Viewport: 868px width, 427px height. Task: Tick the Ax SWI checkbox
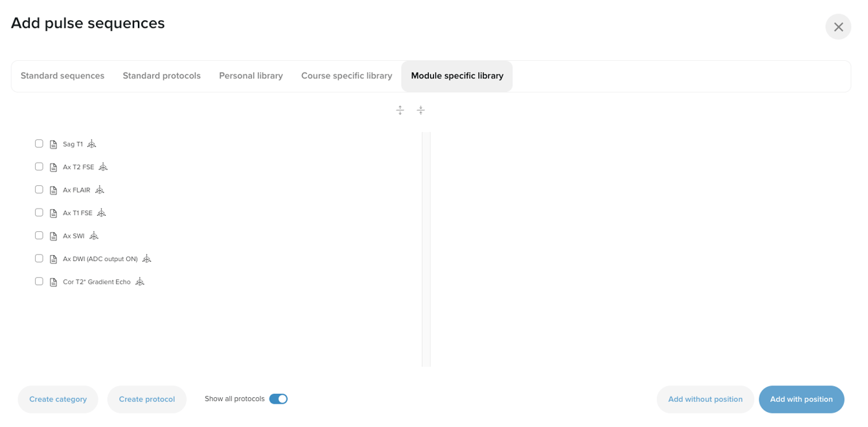[39, 235]
